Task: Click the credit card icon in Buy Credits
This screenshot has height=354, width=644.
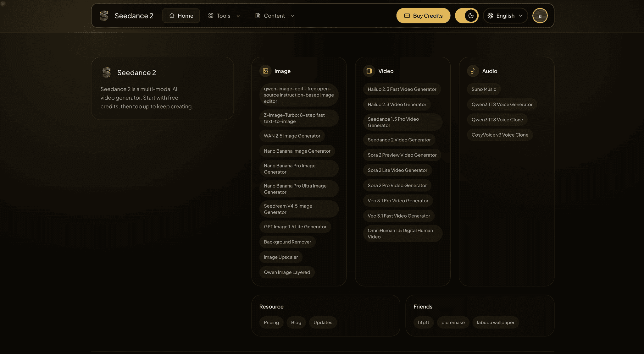Action: (407, 16)
